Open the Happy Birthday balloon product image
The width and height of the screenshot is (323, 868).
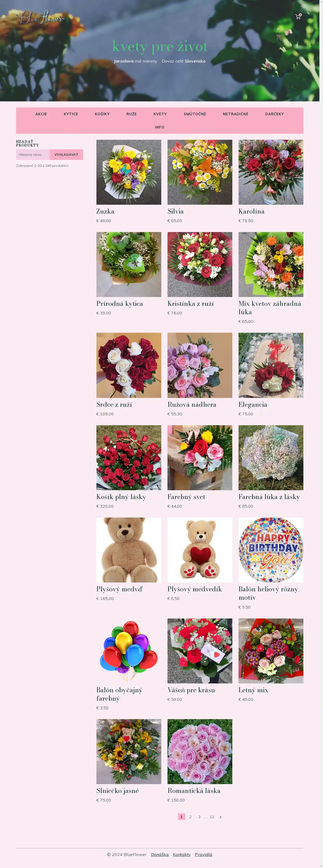pos(271,550)
